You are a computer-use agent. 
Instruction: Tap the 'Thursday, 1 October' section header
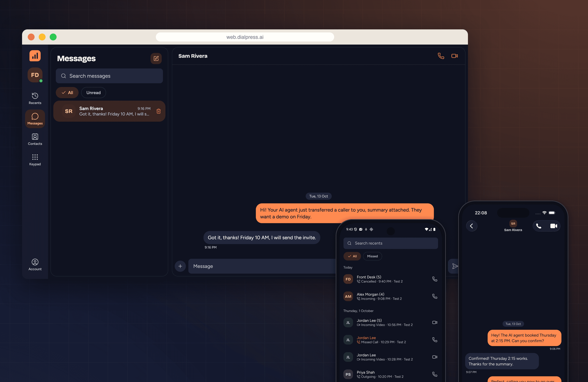[358, 311]
